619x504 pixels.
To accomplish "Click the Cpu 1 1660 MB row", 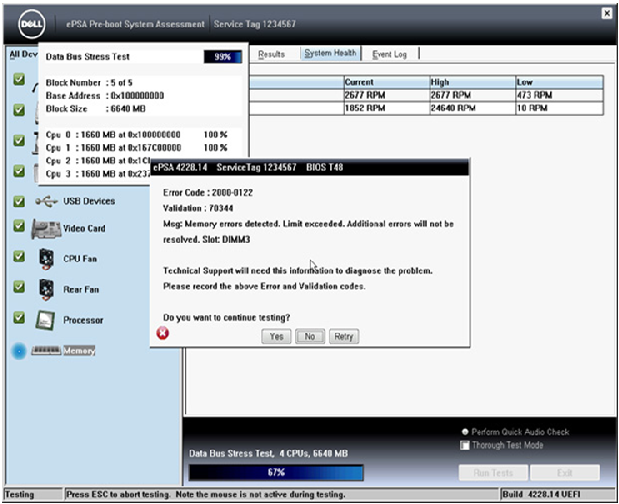I will point(137,148).
